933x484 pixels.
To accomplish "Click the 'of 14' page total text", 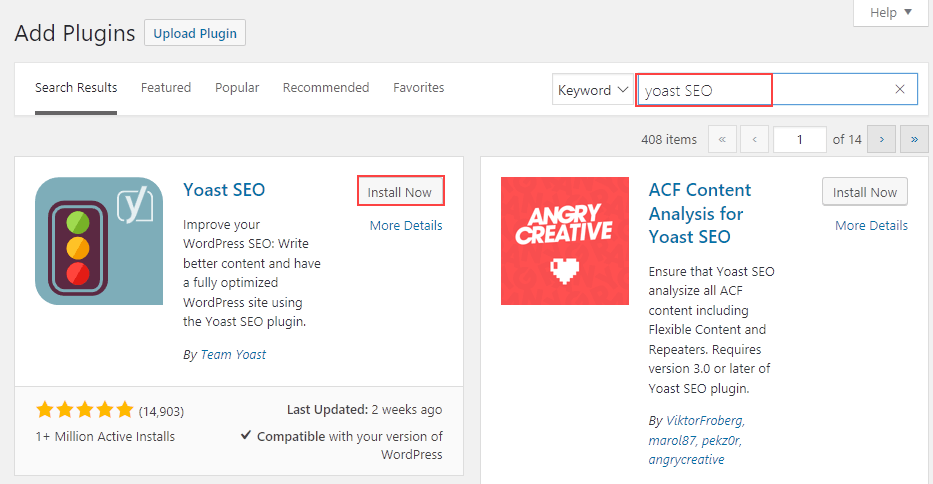I will click(x=847, y=139).
